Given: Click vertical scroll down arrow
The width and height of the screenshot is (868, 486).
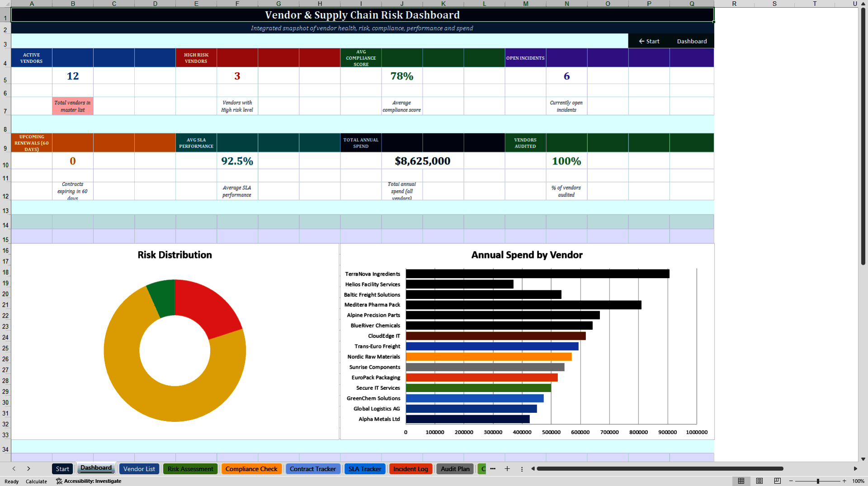Looking at the screenshot, I should pos(863,459).
